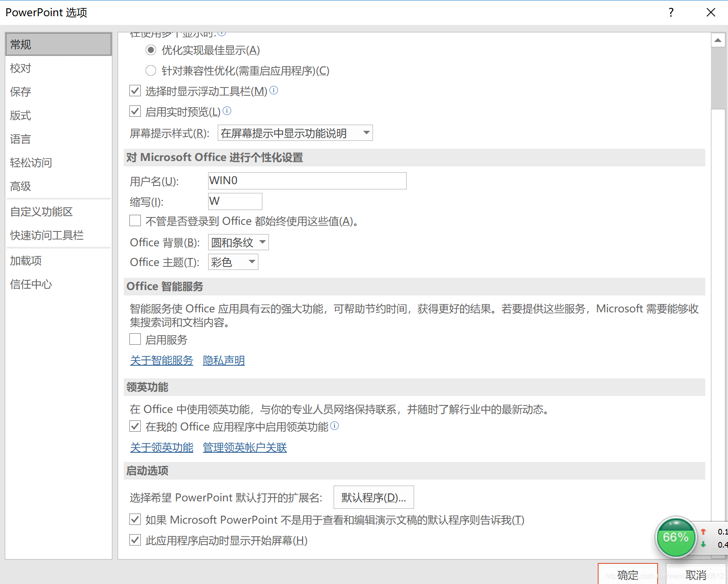This screenshot has height=584, width=728.
Task: Open the 高级 category
Action: 59,186
